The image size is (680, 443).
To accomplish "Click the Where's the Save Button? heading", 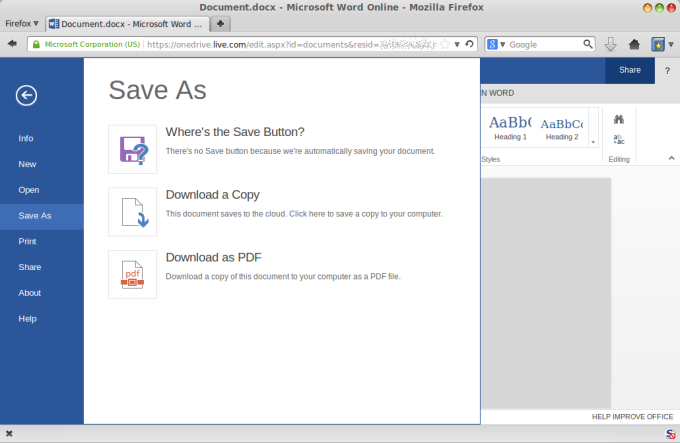I will point(235,132).
